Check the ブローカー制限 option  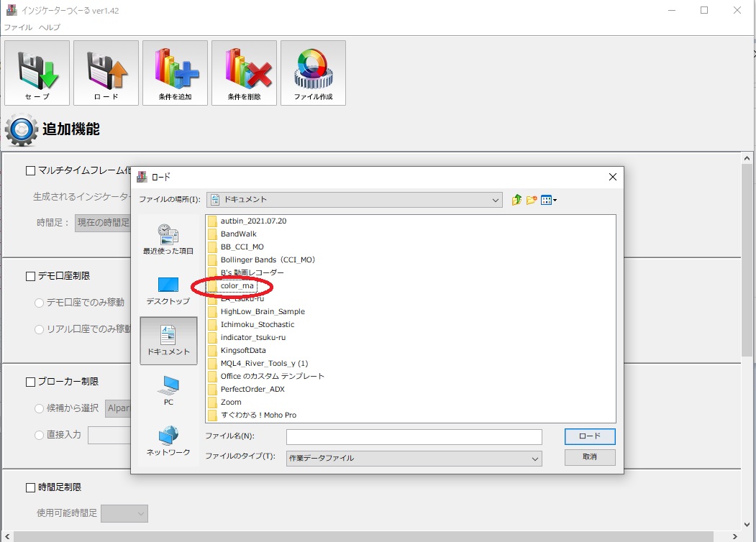coord(30,382)
